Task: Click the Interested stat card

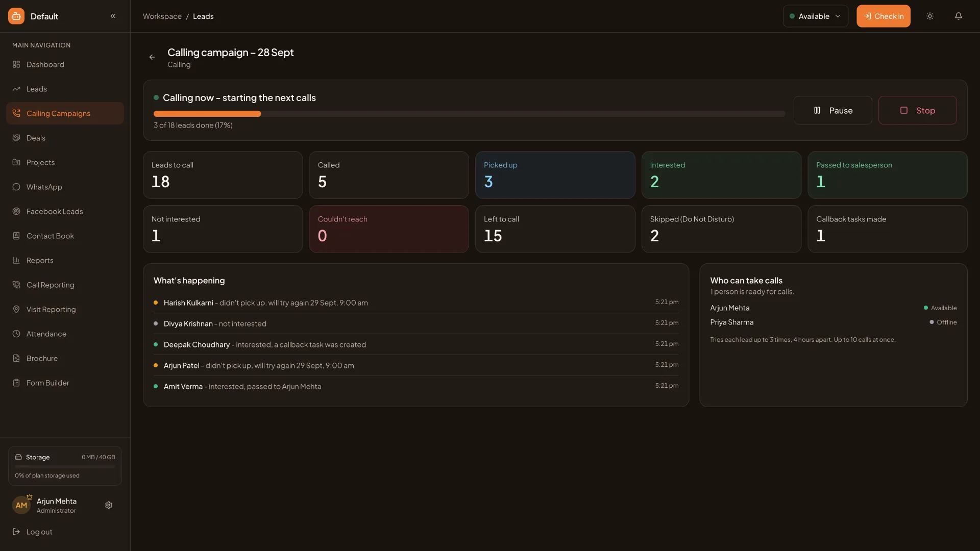Action: 721,175
